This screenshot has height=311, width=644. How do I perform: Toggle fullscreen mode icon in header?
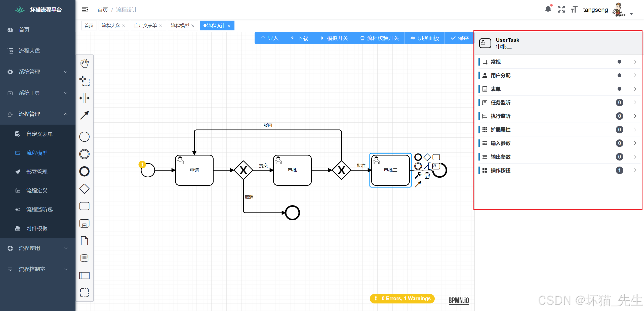(561, 10)
